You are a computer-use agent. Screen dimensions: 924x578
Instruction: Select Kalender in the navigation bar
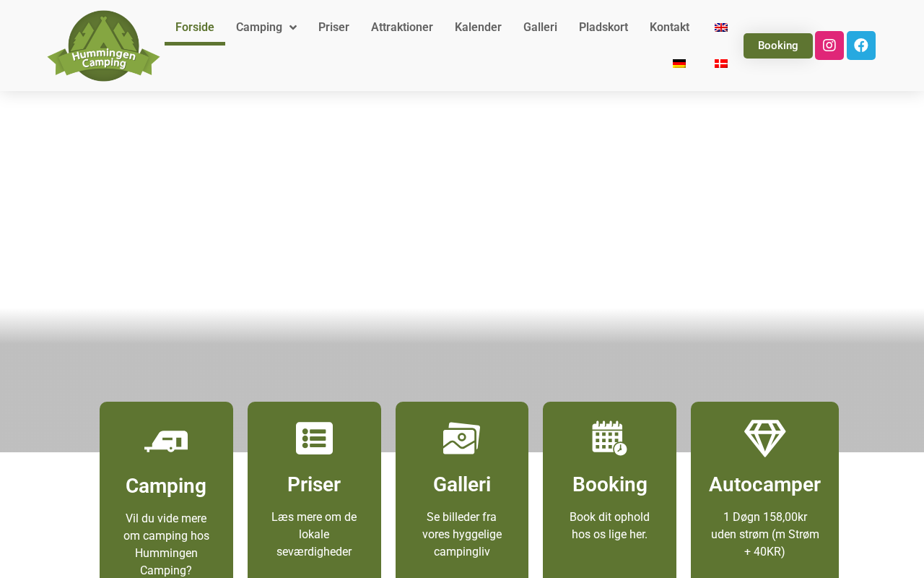tap(478, 27)
